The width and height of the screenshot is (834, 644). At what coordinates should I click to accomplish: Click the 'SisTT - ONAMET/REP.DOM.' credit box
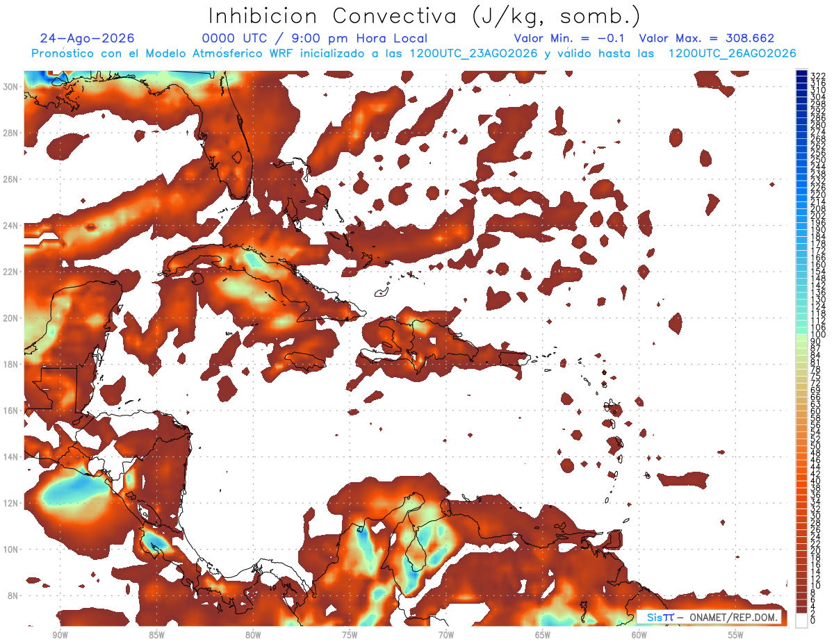[x=710, y=617]
